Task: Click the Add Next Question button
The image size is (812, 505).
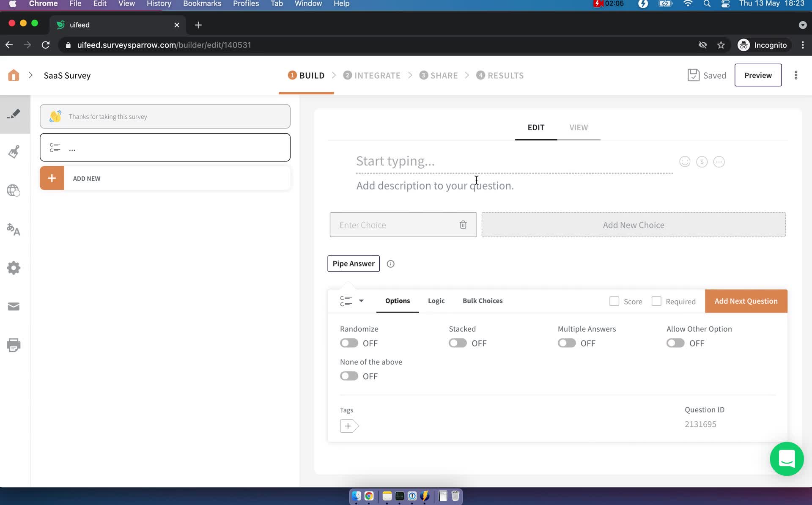Action: [746, 301]
